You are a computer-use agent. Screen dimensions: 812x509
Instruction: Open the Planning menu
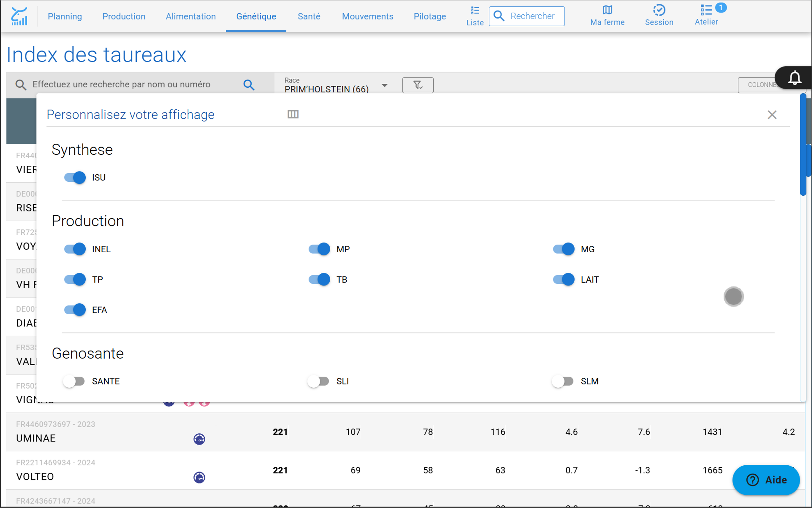pyautogui.click(x=65, y=16)
